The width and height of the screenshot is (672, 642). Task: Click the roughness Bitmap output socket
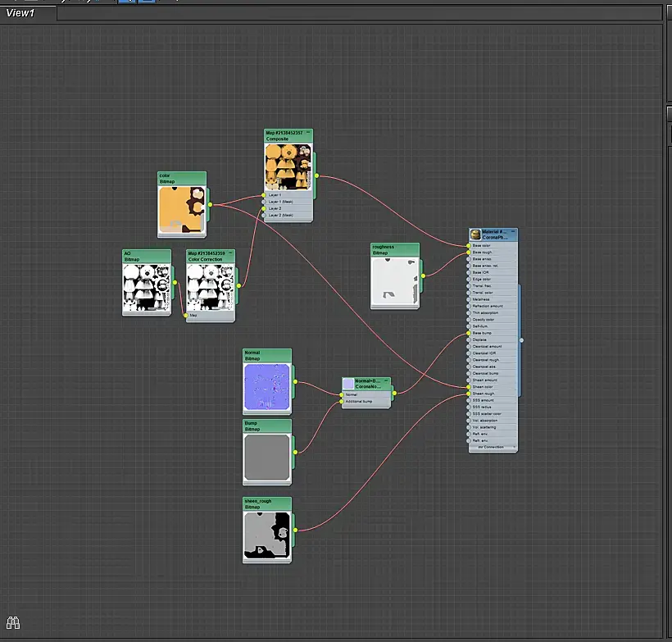click(x=423, y=275)
